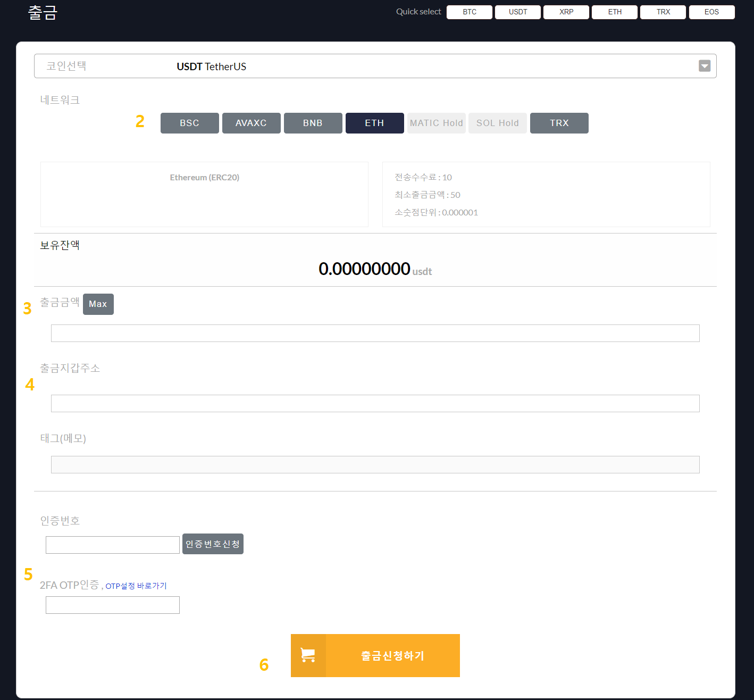Image resolution: width=754 pixels, height=700 pixels.
Task: Click the SOL Hold network button
Action: [497, 123]
